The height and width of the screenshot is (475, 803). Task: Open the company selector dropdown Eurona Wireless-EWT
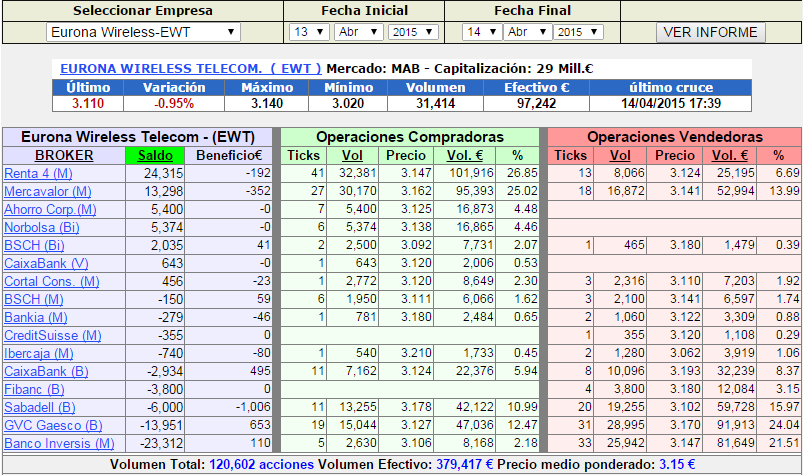click(144, 32)
